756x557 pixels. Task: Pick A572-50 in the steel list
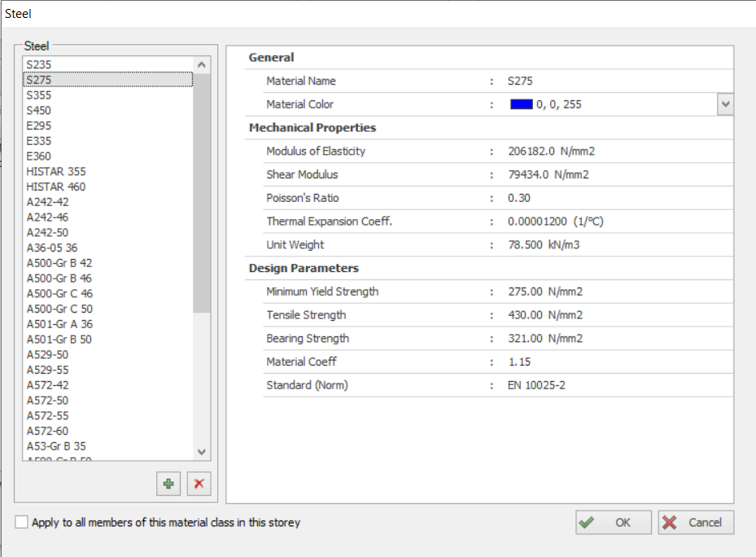coord(47,401)
